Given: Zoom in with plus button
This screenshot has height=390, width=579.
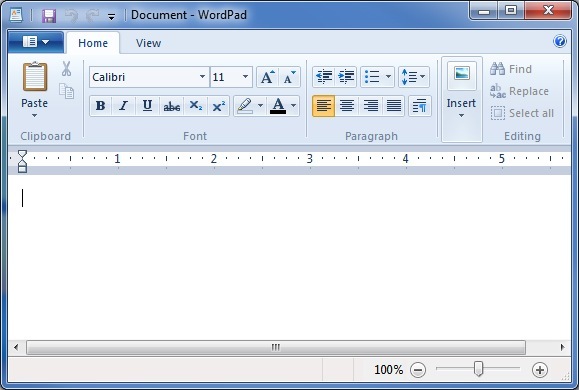Looking at the screenshot, I should point(539,370).
